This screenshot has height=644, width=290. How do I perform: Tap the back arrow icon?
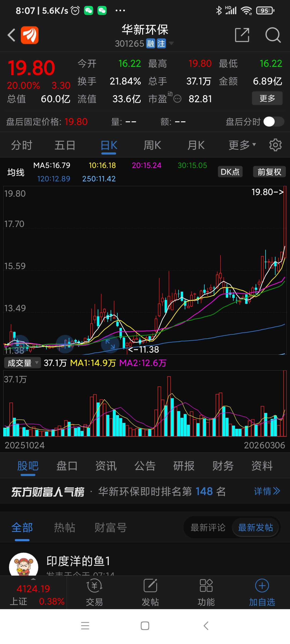coord(11,35)
